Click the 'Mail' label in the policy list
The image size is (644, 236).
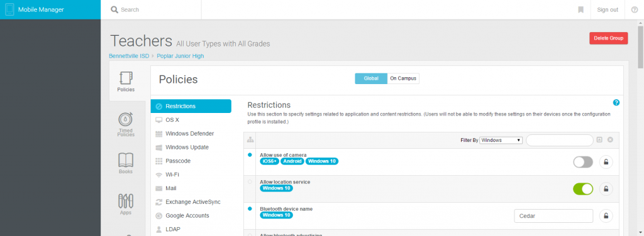tap(171, 188)
